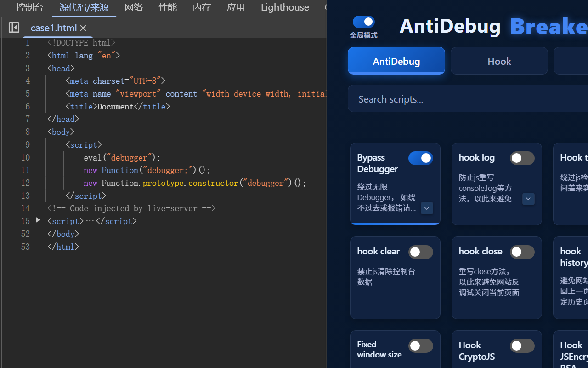Expand the collapsed script on line 15

tap(38, 220)
